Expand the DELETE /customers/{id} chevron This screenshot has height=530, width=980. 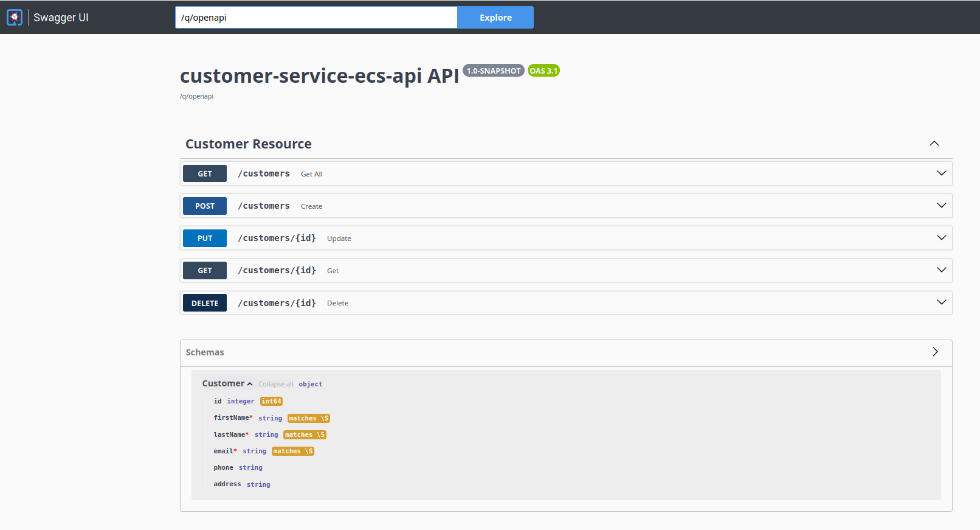(x=941, y=302)
